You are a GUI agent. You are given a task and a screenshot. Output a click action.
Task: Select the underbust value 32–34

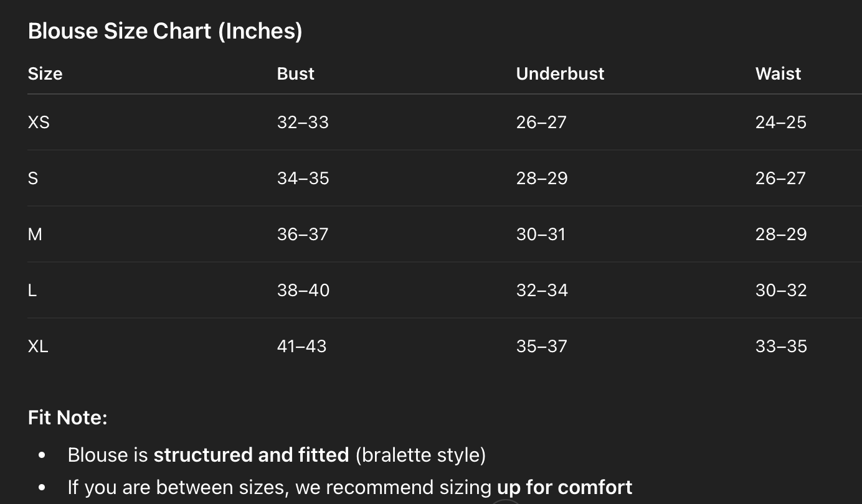[x=542, y=290]
